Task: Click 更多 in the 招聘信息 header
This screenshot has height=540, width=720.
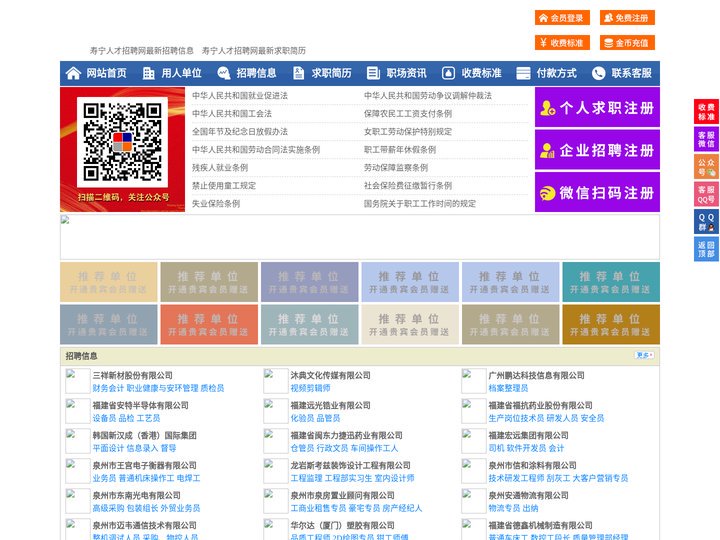Action: (x=644, y=355)
